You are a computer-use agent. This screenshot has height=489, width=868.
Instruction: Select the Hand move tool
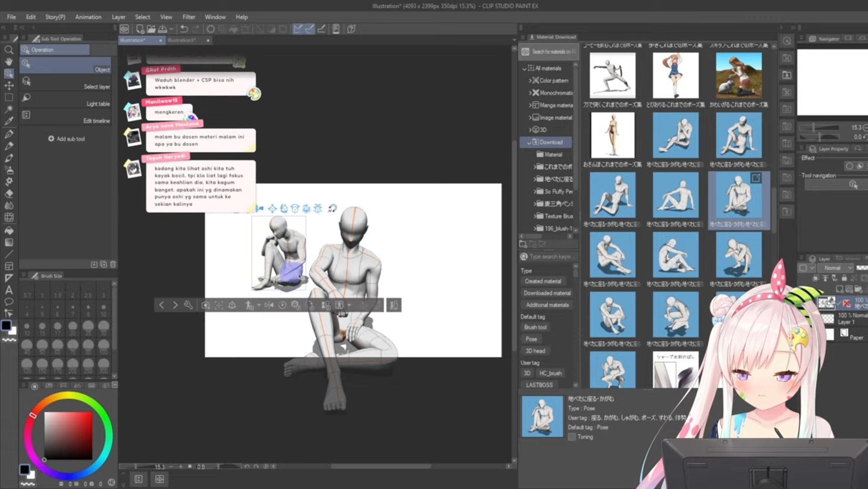tap(9, 62)
